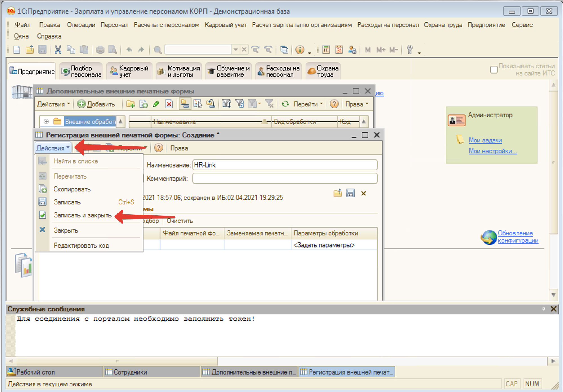Click the red mark-for-deletion icon in external forms window
Image resolution: width=563 pixels, height=392 pixels.
(x=169, y=104)
